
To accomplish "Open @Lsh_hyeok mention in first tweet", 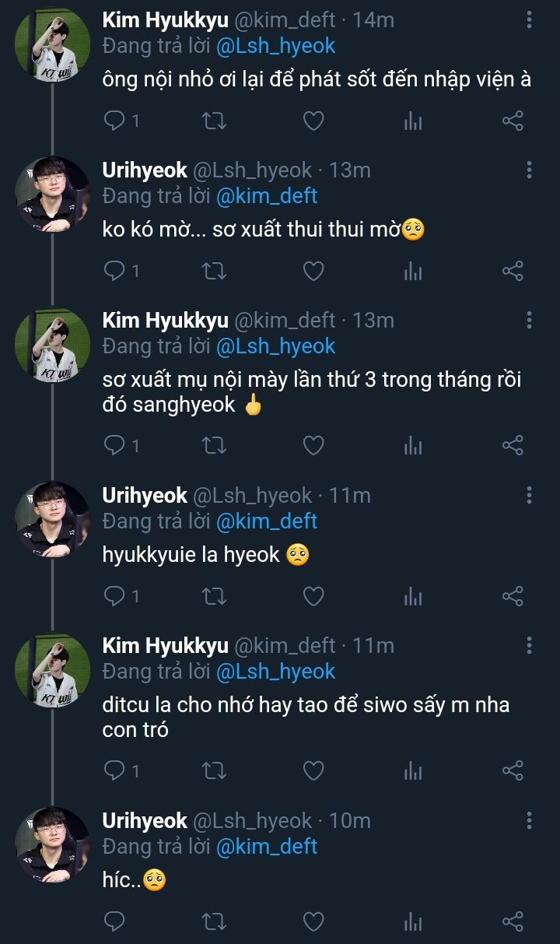I will click(x=275, y=46).
